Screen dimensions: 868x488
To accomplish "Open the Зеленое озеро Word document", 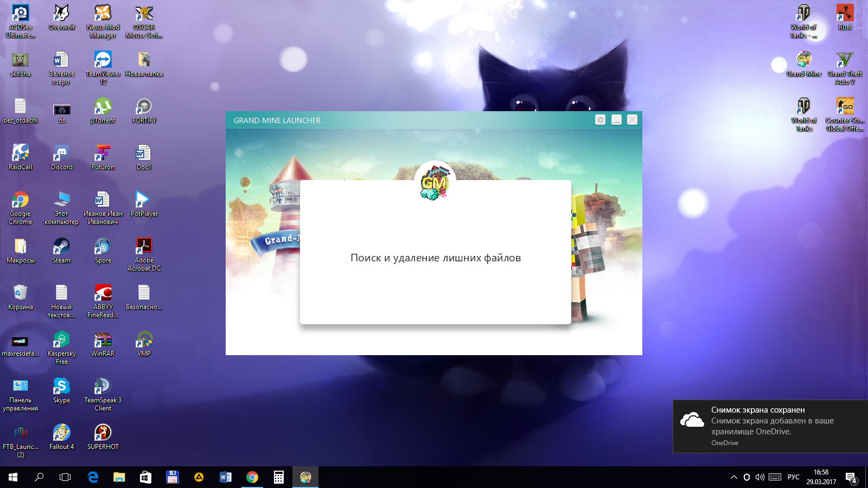I will coord(62,68).
